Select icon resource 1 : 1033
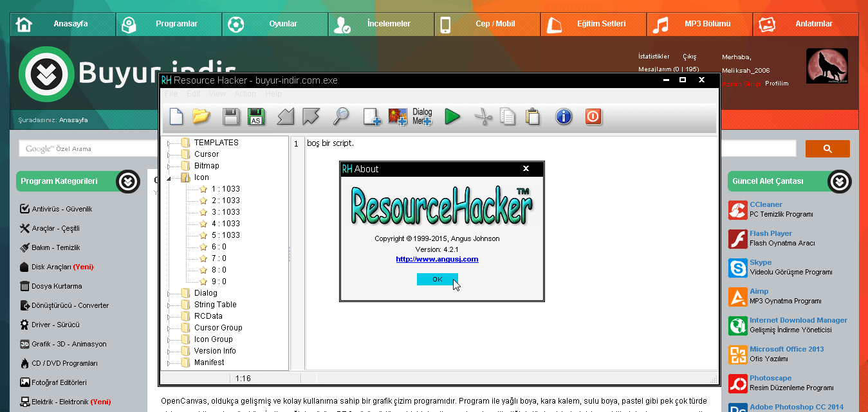The image size is (868, 412). click(x=225, y=189)
